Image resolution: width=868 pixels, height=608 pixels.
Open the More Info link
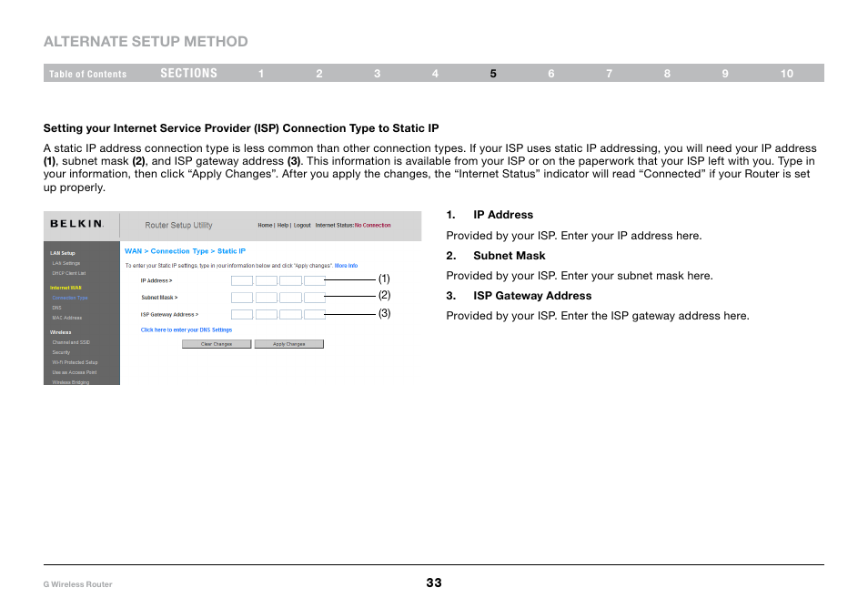pos(346,266)
